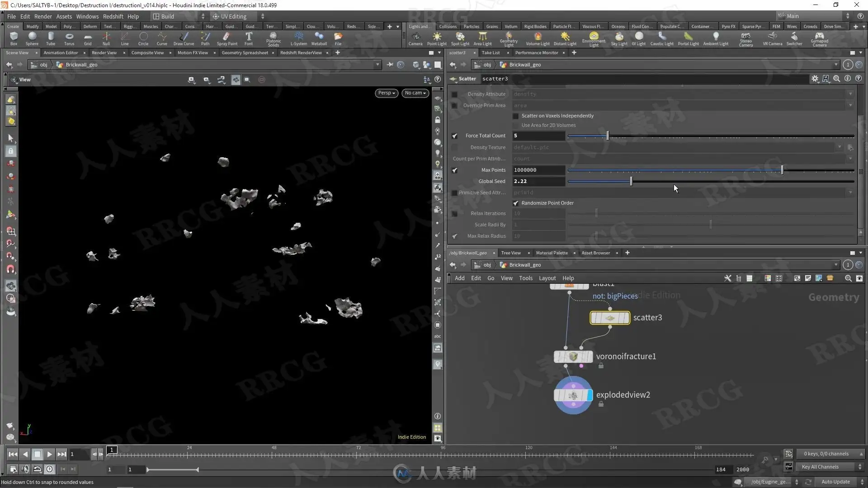The image size is (868, 488).
Task: Select the scatter3 node
Action: tap(609, 318)
